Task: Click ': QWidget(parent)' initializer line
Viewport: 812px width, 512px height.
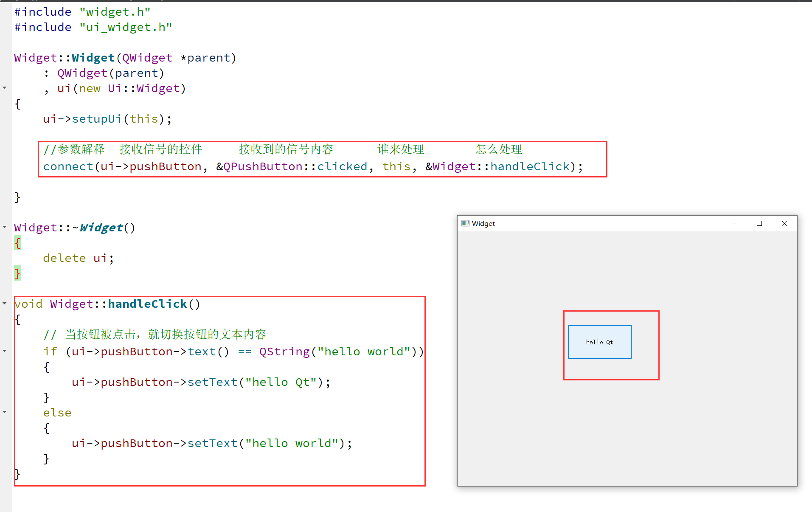Action: tap(104, 73)
